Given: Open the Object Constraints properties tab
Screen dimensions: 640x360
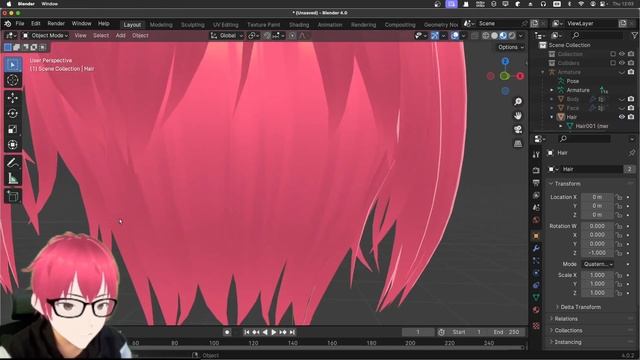Looking at the screenshot, I should [x=536, y=285].
